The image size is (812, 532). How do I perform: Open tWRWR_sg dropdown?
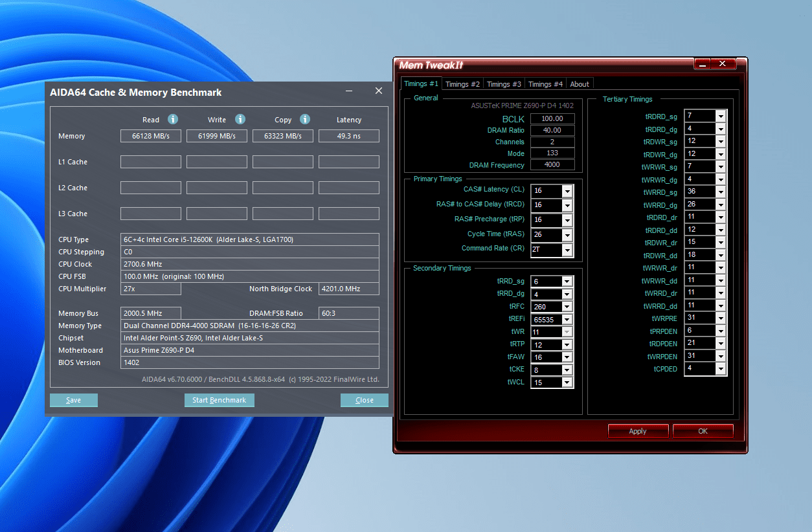coord(721,166)
